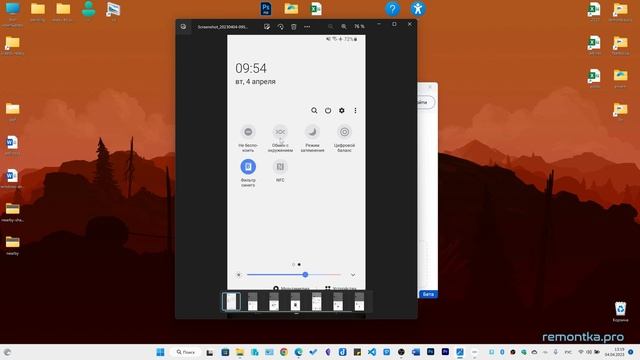Click the 76 % zoom level indicator
This screenshot has width=640, height=360.
pos(359,27)
